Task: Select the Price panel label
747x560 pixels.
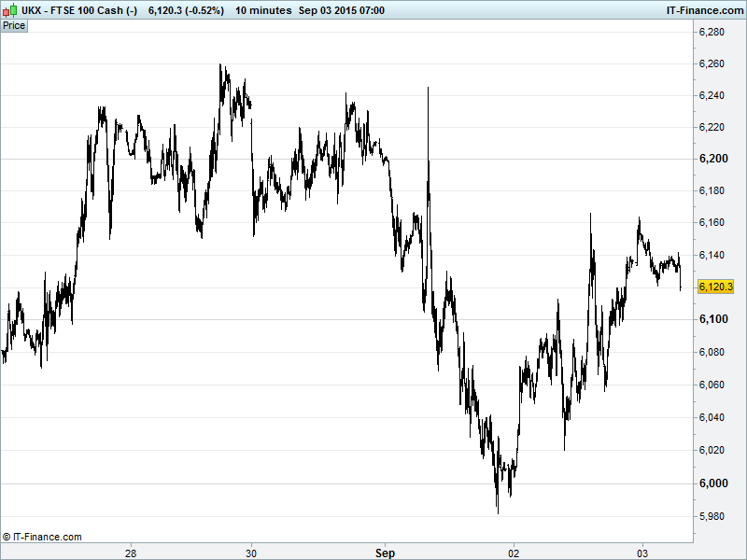Action: point(14,25)
